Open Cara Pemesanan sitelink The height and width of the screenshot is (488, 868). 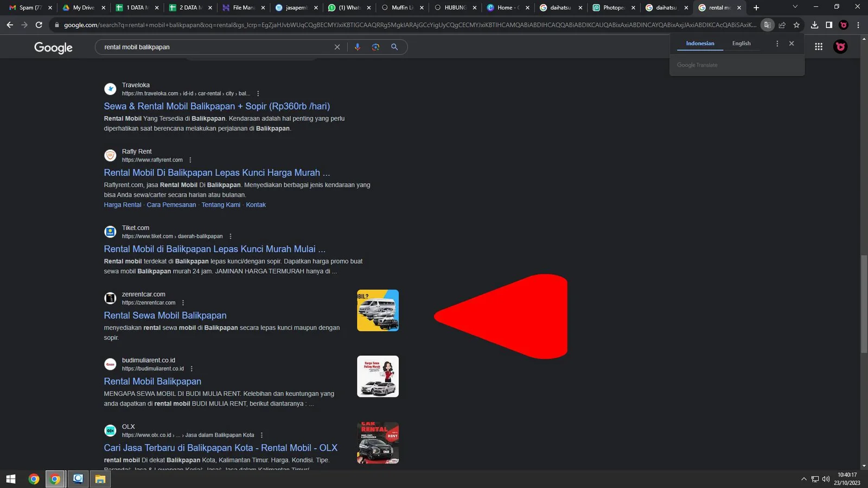tap(171, 205)
